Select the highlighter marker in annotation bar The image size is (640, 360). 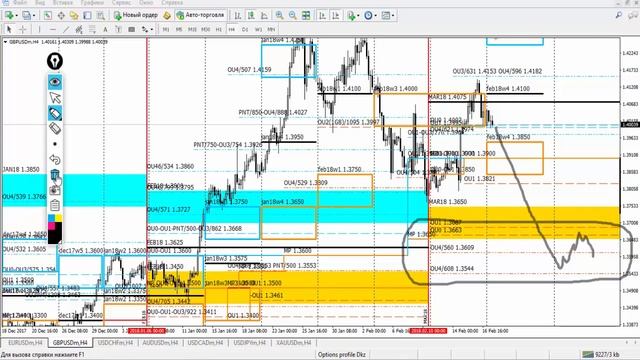point(55,113)
